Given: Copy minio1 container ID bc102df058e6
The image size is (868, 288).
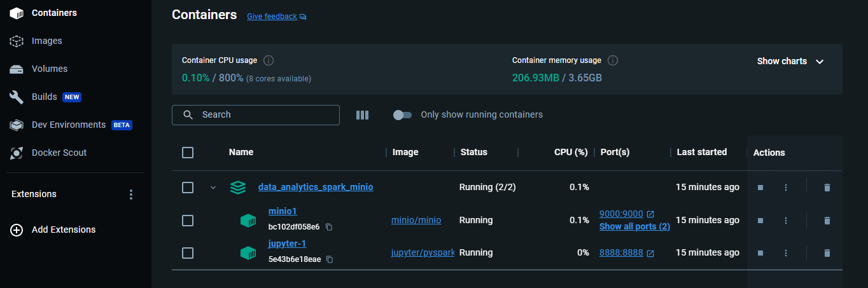Looking at the screenshot, I should coord(329,227).
